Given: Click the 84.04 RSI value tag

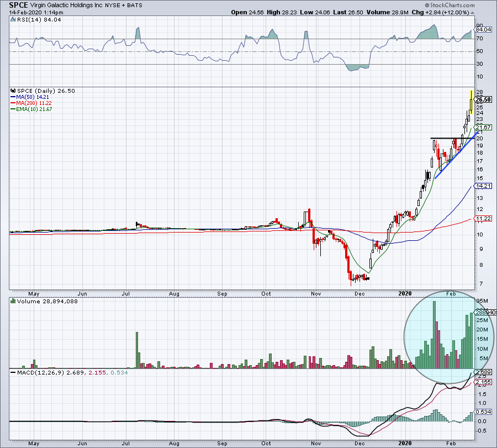Looking at the screenshot, I should tap(483, 29).
